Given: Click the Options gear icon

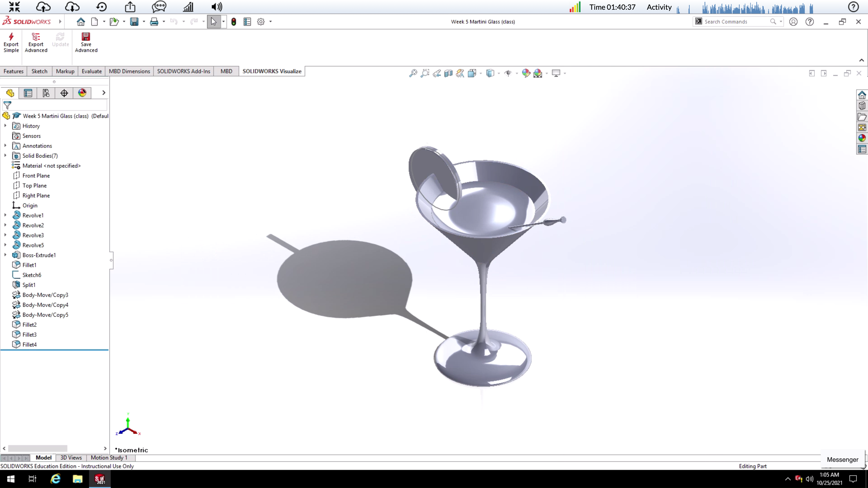Looking at the screenshot, I should (x=260, y=22).
